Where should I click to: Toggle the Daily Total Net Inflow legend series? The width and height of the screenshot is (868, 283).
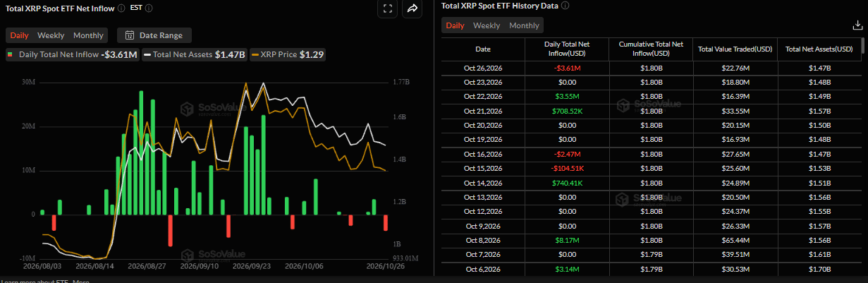[72, 54]
